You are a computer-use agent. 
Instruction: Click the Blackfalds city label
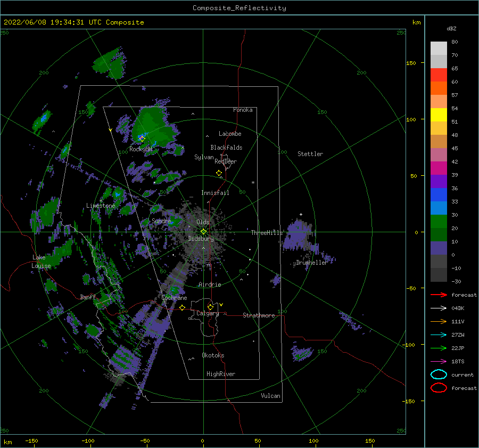pos(226,148)
